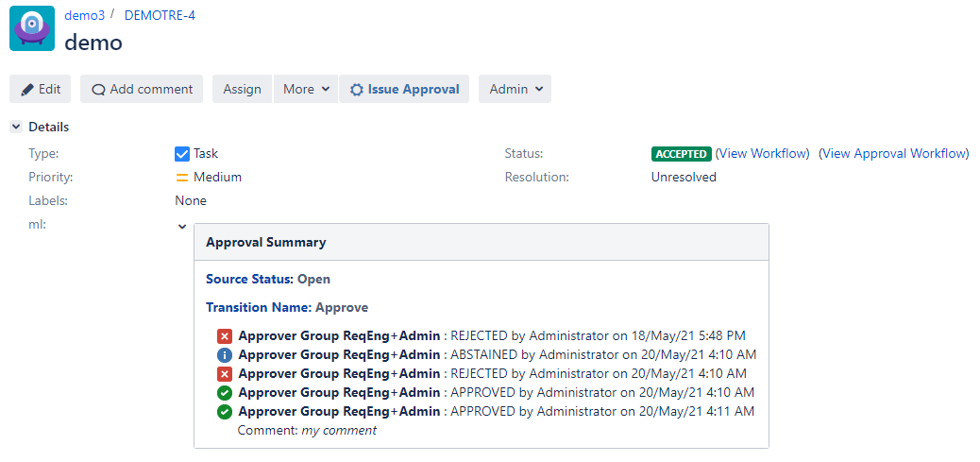The image size is (980, 462).
Task: Open the More dropdown menu
Action: pos(306,90)
